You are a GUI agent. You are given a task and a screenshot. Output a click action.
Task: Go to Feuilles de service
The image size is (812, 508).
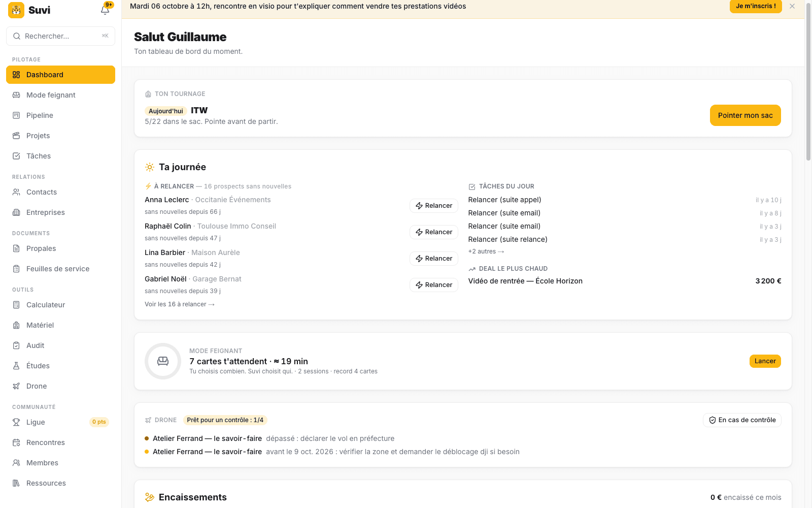point(60,269)
